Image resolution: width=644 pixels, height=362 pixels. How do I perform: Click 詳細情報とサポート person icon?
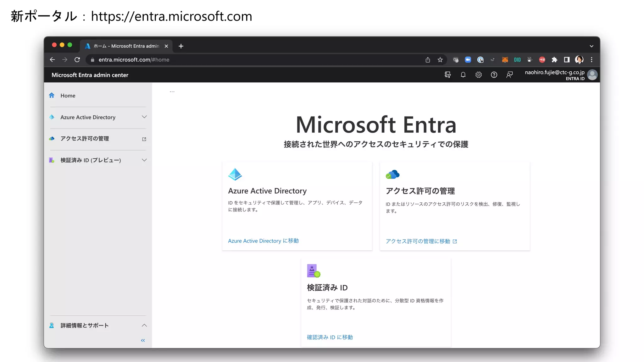click(52, 325)
